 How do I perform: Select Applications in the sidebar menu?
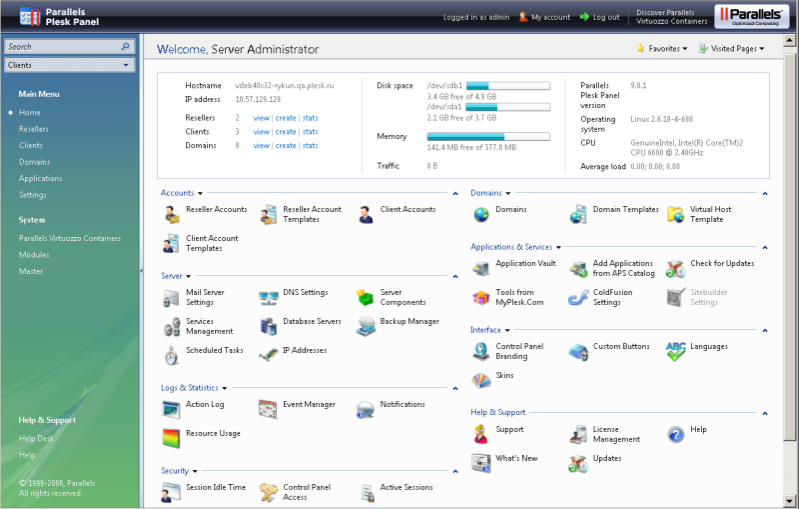tap(40, 178)
